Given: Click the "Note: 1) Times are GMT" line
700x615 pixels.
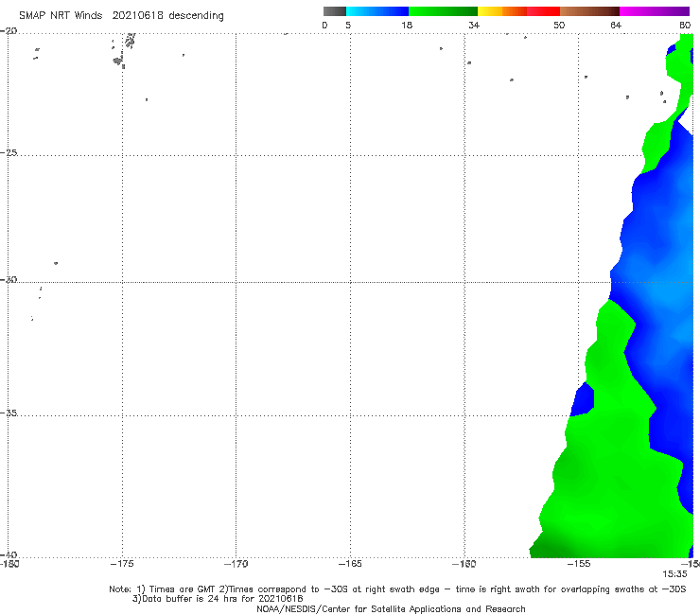Looking at the screenshot, I should [x=397, y=589].
